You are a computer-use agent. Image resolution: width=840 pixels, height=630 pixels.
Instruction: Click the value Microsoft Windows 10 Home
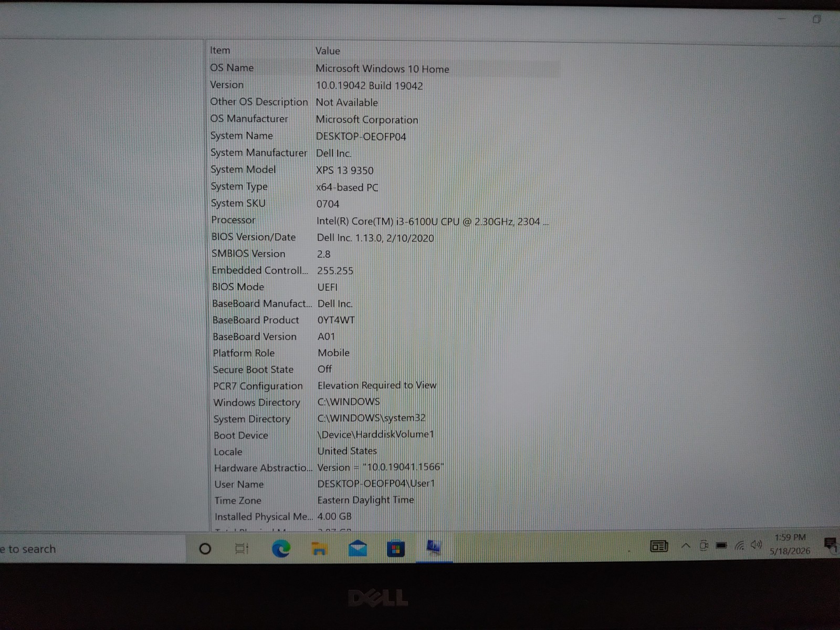[382, 69]
